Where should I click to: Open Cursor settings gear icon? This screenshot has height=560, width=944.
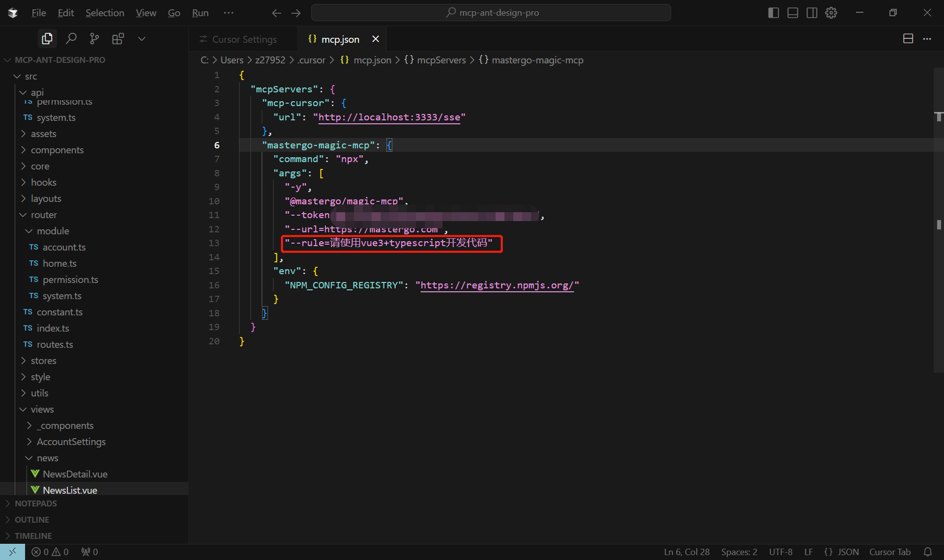click(831, 13)
